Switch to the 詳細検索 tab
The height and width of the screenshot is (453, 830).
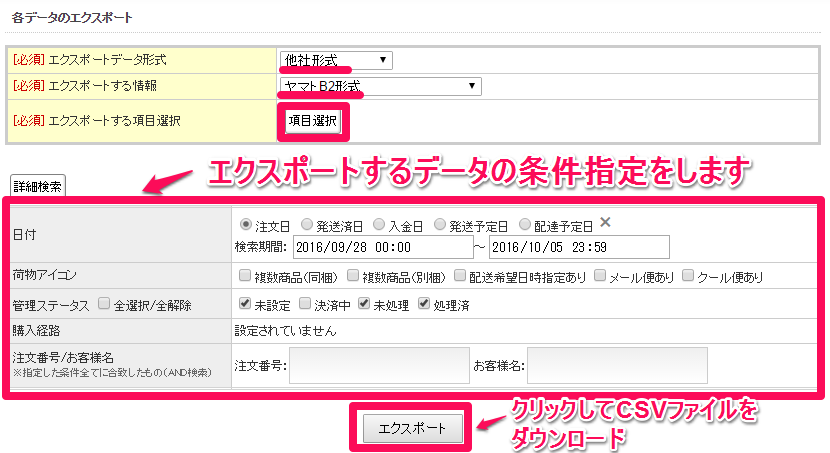39,185
